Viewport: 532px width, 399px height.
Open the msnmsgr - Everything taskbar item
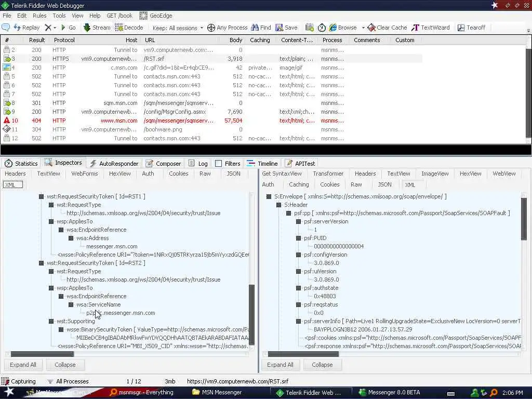coord(142,393)
